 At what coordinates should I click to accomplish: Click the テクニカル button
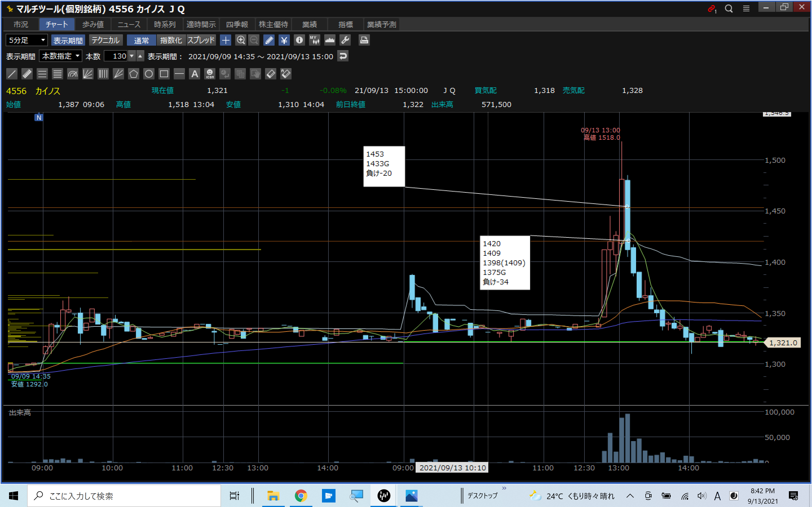click(105, 40)
